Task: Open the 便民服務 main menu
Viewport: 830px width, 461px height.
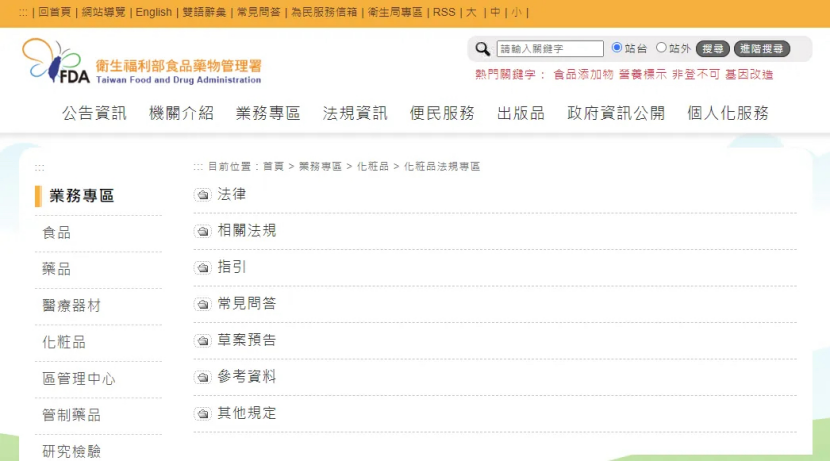Action: (441, 113)
